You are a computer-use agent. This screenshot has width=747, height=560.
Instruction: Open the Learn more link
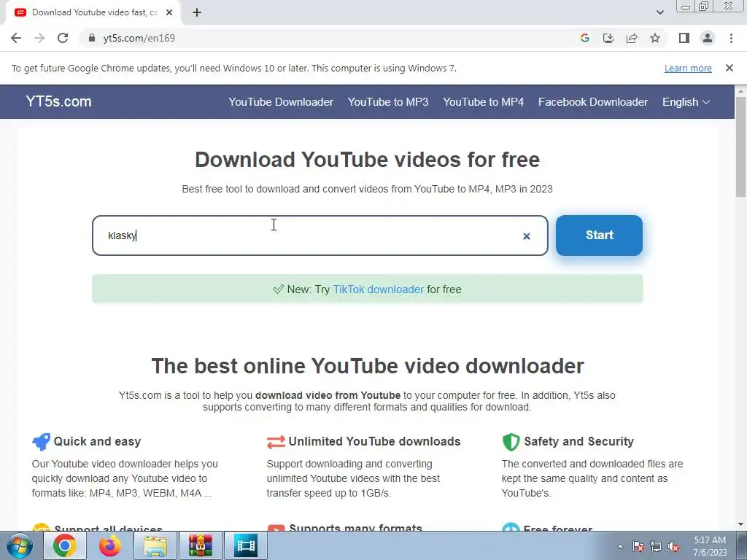688,68
